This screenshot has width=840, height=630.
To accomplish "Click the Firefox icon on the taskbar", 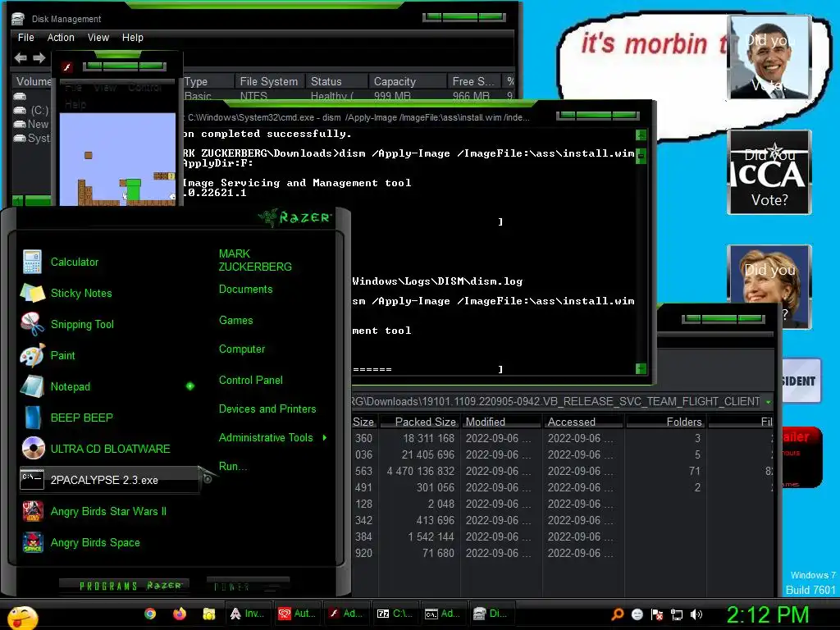I will click(x=179, y=614).
